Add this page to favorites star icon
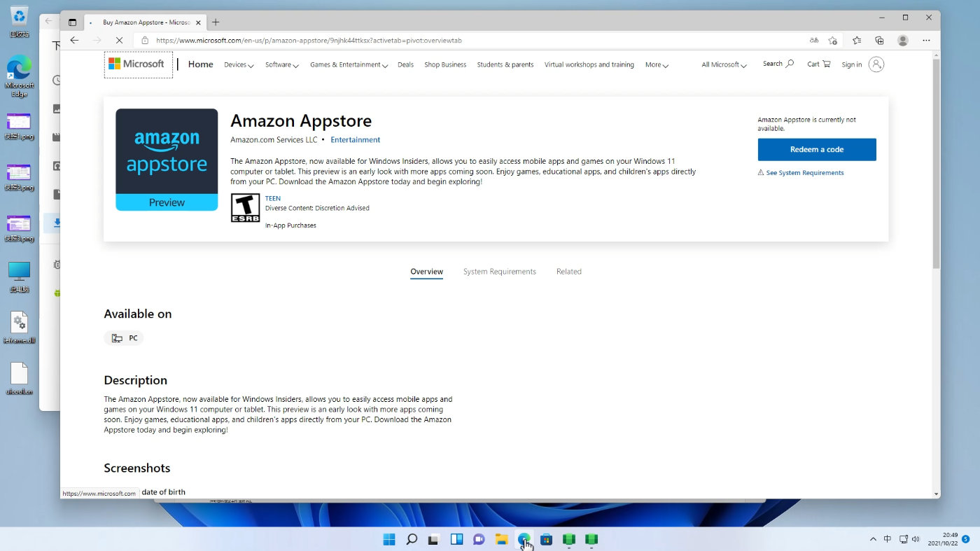The height and width of the screenshot is (551, 980). click(832, 41)
